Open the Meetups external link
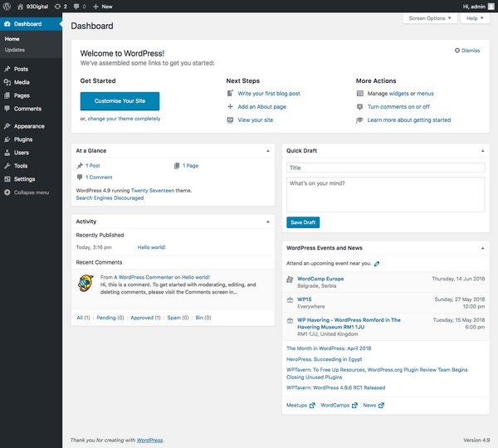Image resolution: width=498 pixels, height=448 pixels. [x=300, y=405]
